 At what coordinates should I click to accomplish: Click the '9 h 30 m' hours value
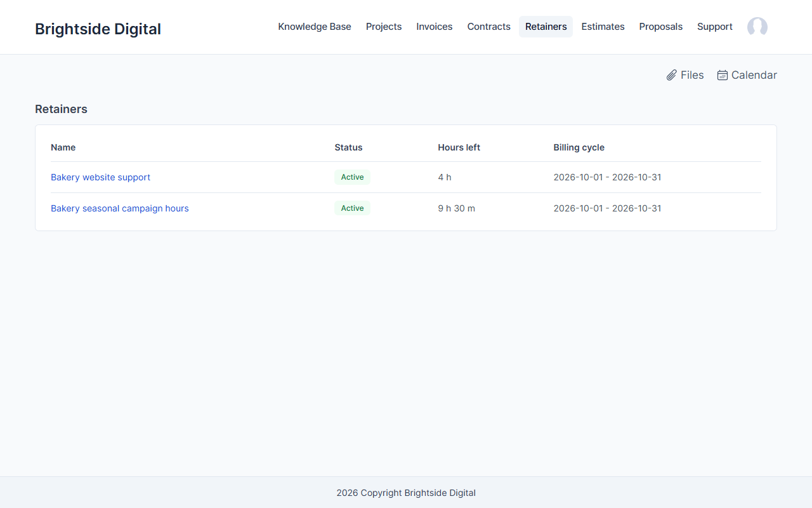tap(456, 208)
